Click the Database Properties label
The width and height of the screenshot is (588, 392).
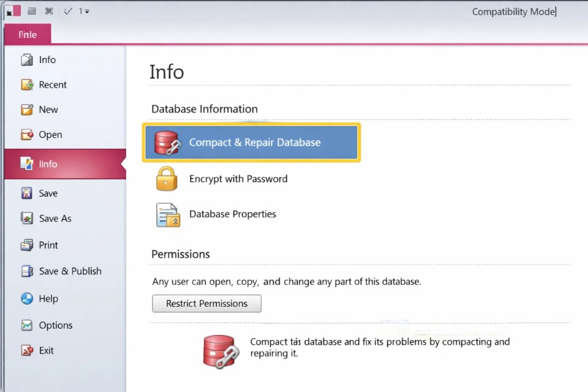(233, 214)
